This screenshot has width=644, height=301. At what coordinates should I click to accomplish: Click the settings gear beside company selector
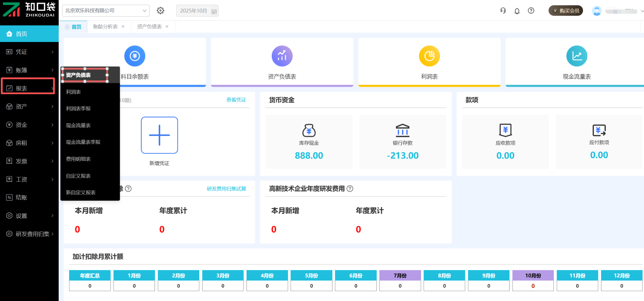tap(160, 11)
